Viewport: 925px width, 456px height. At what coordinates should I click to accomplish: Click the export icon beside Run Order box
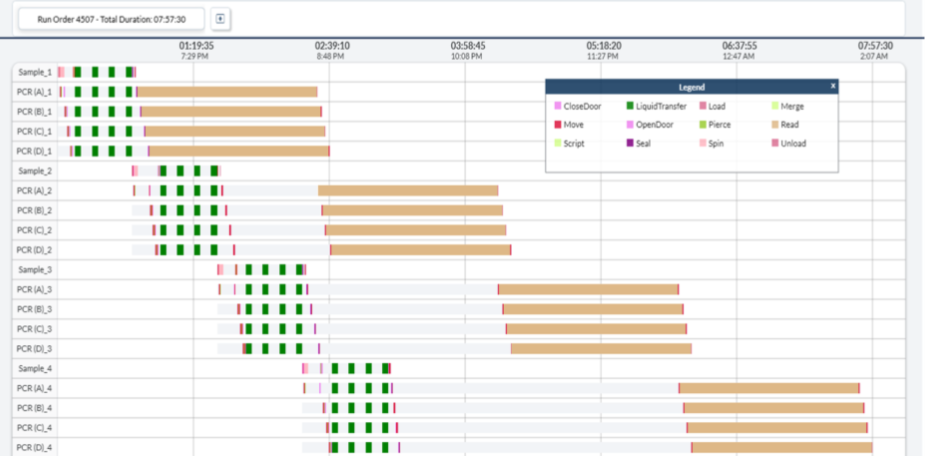pos(221,19)
